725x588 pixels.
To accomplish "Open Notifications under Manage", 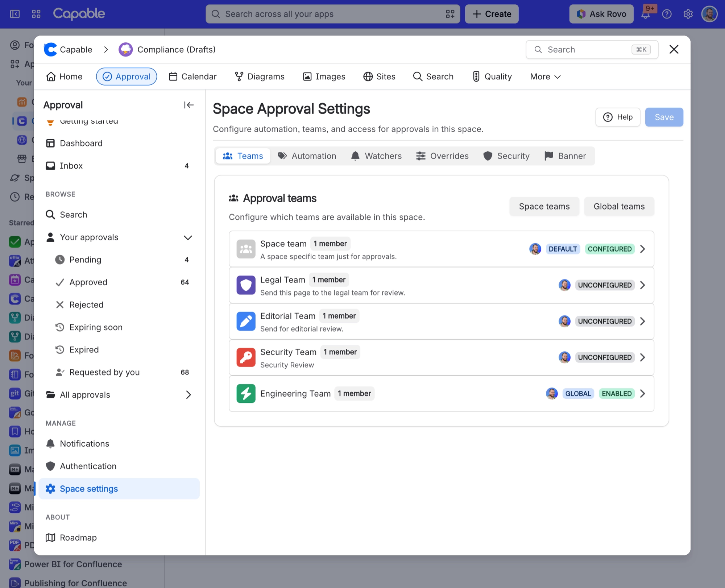I will (x=119, y=444).
